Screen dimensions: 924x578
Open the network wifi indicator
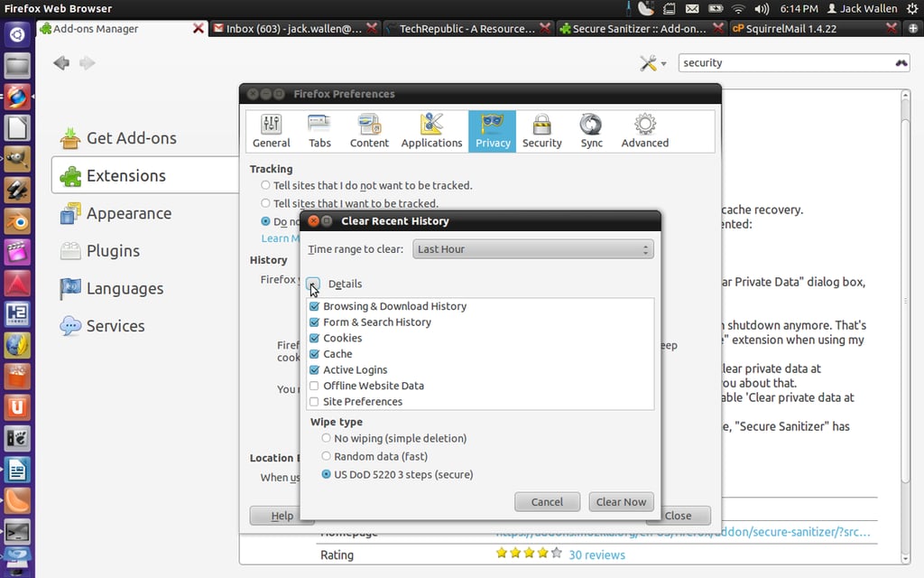[738, 8]
